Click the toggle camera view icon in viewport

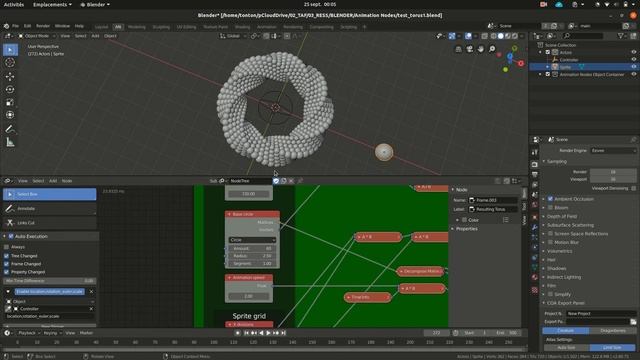click(x=470, y=49)
